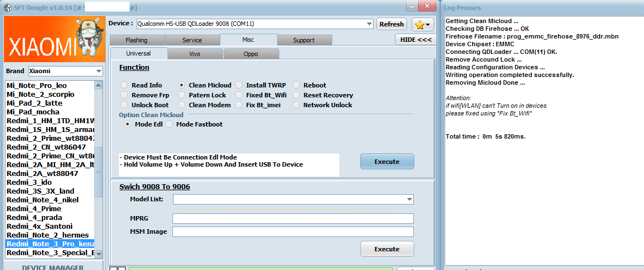The width and height of the screenshot is (644, 270).
Task: Select the Fixed Bt_Wifi radio option
Action: pyautogui.click(x=239, y=95)
